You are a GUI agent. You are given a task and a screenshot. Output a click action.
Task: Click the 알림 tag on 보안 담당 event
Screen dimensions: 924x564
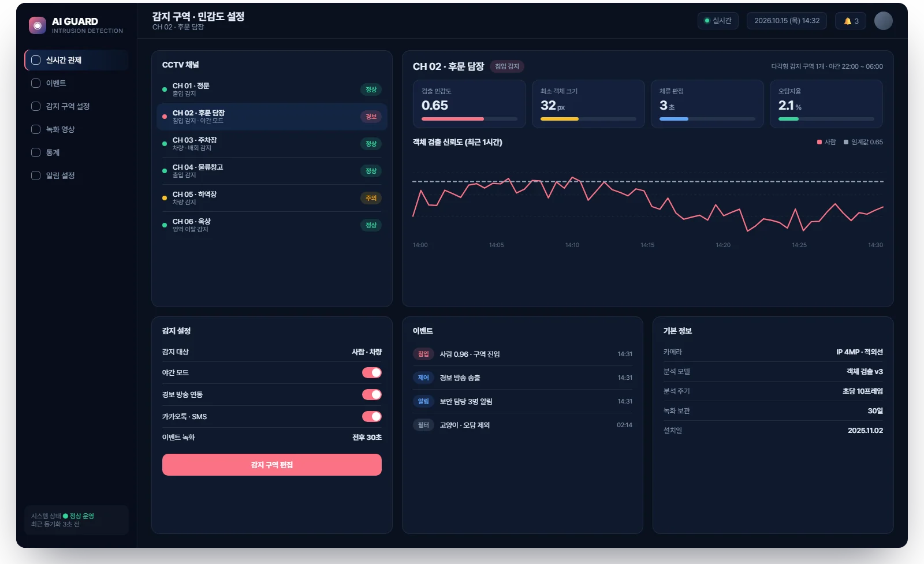click(x=423, y=401)
